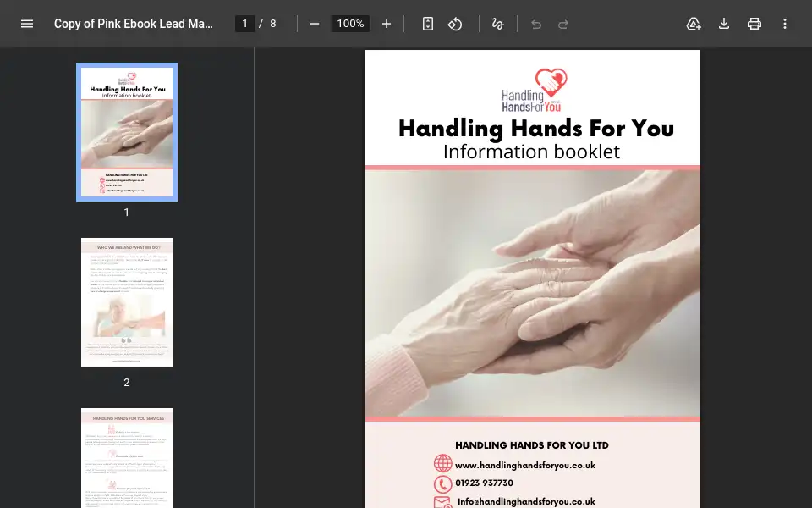Click the Handling Hands For You logo
812x508 pixels.
coord(534,91)
